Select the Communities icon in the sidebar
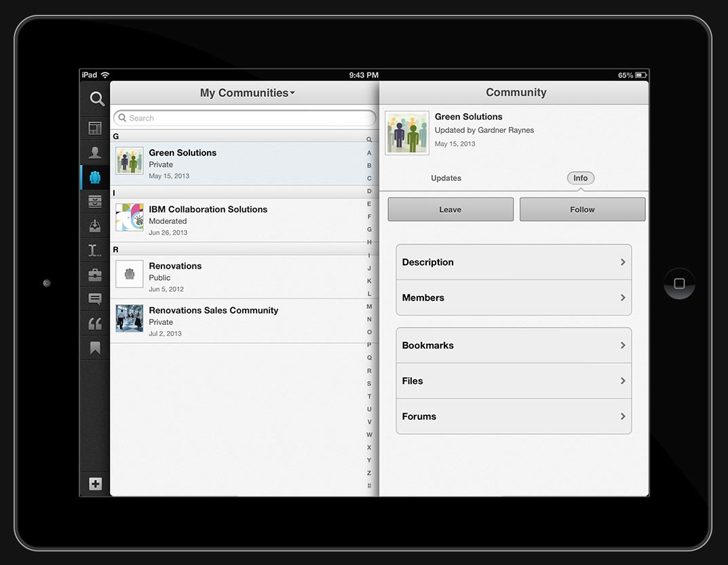This screenshot has width=728, height=565. coord(95,178)
